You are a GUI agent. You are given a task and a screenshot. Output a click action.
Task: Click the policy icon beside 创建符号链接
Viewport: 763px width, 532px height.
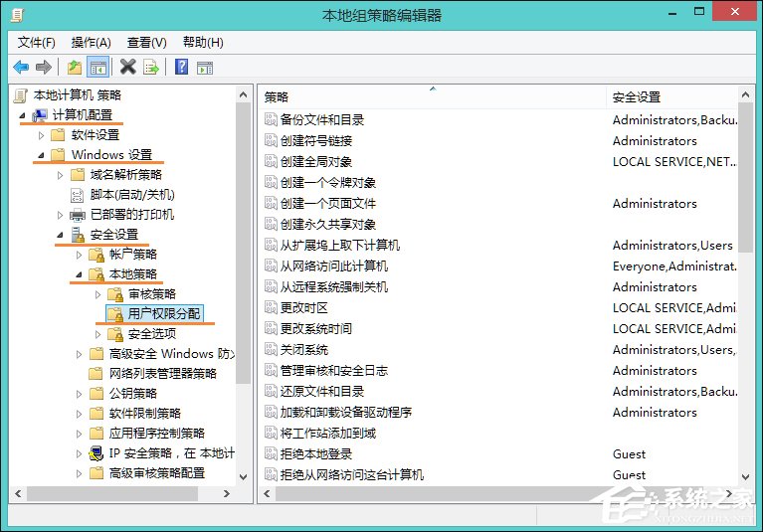point(271,140)
